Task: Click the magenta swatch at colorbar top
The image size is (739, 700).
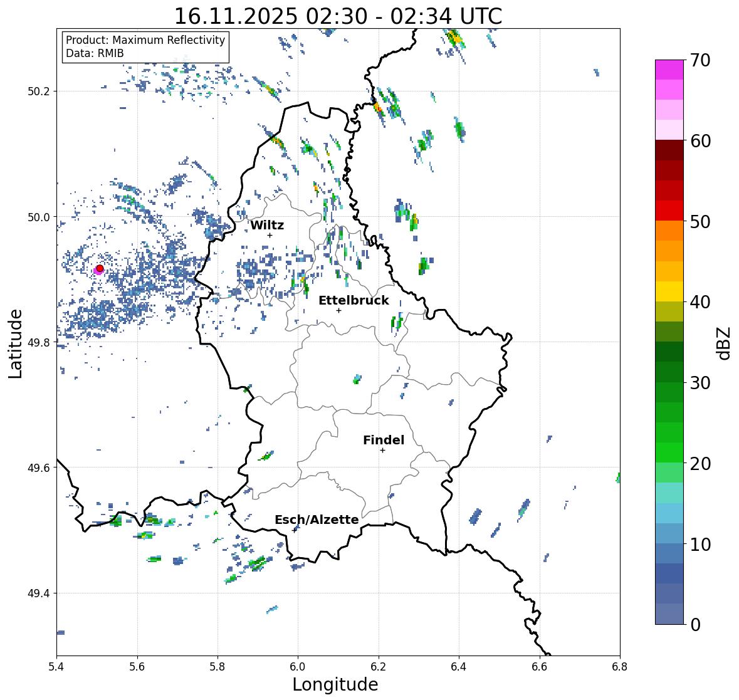Action: tap(669, 70)
